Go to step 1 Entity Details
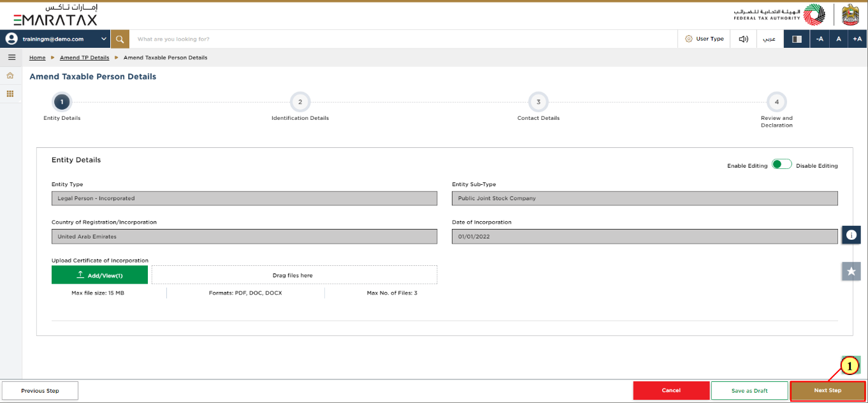 coord(62,102)
